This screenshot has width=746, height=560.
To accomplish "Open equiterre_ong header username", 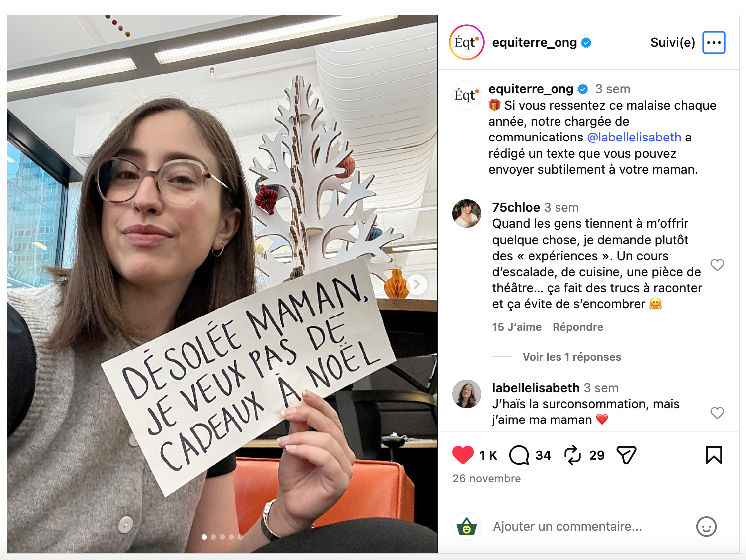I will point(534,43).
